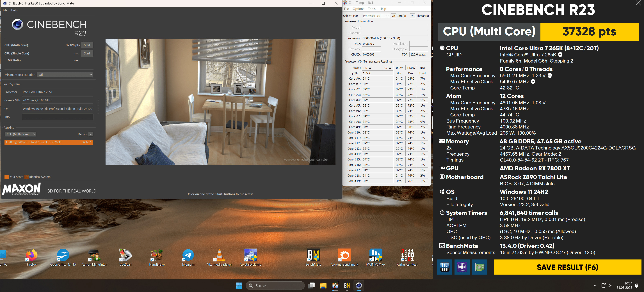Screen dimensions: 644x292
Task: Open CPU (Multi Core) ranking dropdown
Action: tap(20, 134)
